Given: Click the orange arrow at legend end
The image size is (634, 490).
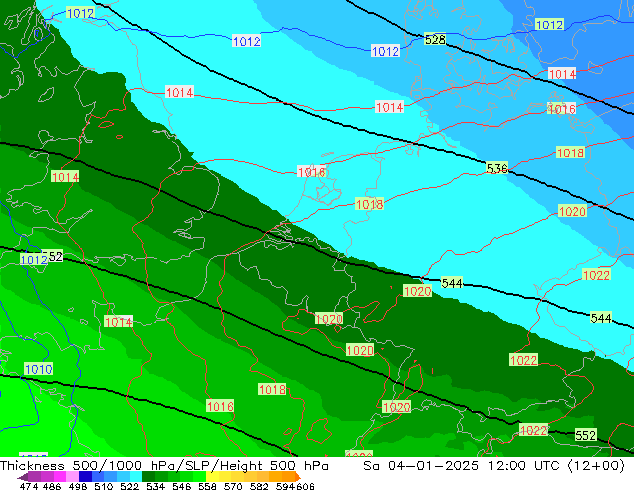Looking at the screenshot, I should [x=297, y=477].
